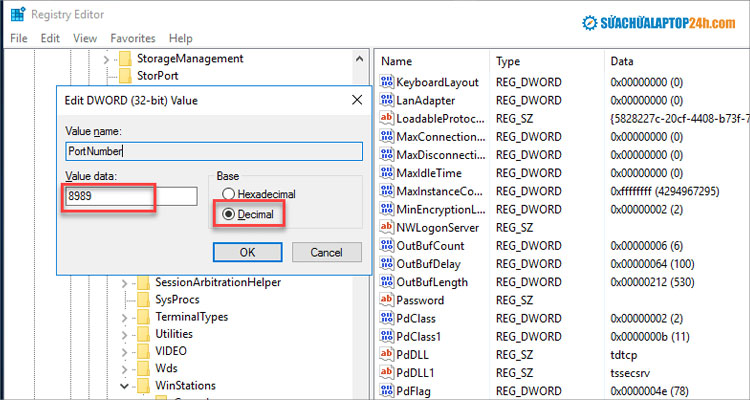Expand the TerminalTypes tree node
The width and height of the screenshot is (750, 400).
click(x=124, y=318)
